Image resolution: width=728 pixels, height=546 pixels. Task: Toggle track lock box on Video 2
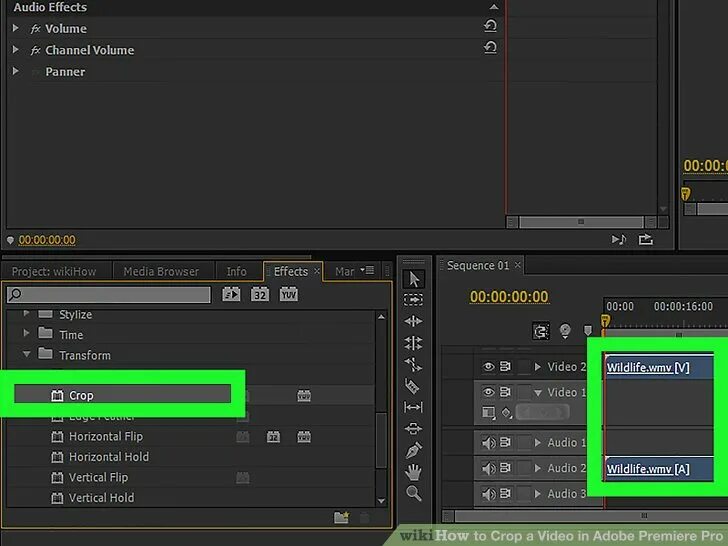524,367
